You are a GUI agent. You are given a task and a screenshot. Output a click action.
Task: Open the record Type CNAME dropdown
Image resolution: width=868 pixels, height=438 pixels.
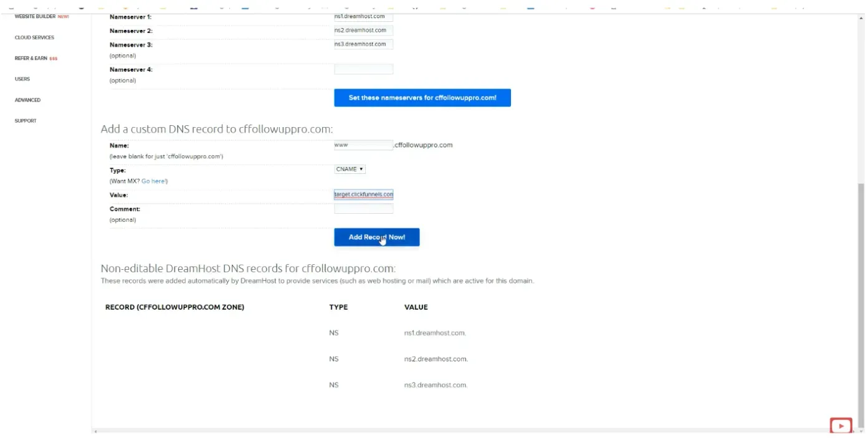click(x=350, y=169)
